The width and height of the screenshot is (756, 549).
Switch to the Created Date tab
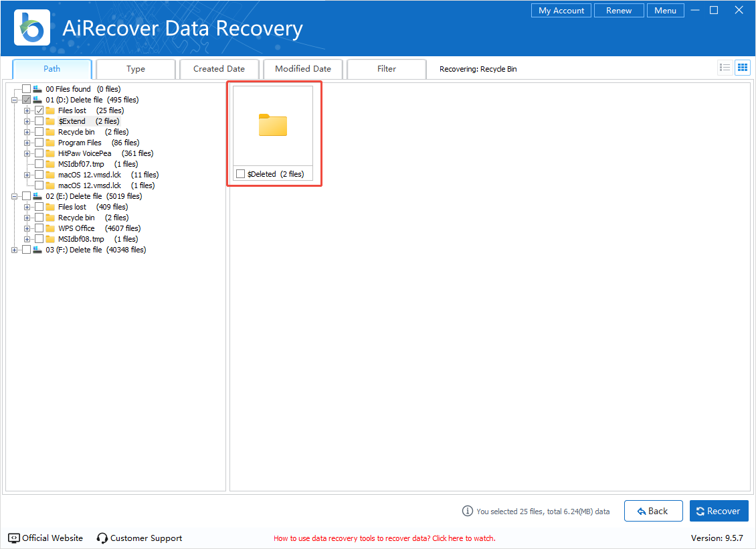tap(219, 69)
